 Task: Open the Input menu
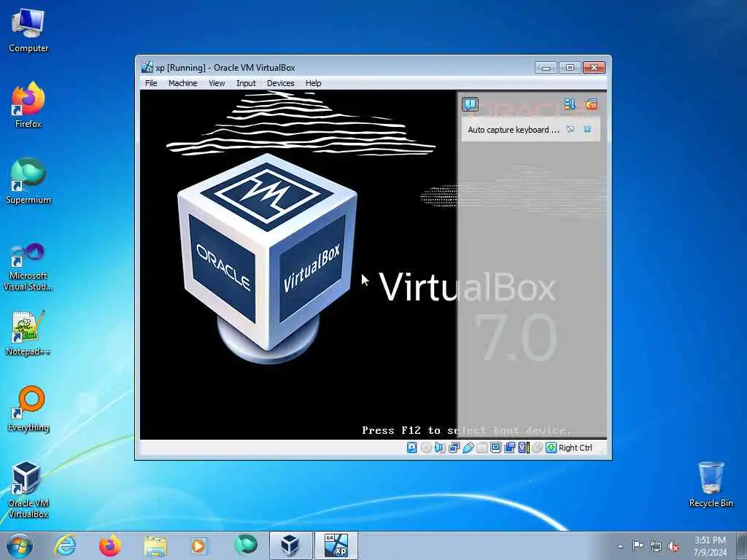coord(246,83)
